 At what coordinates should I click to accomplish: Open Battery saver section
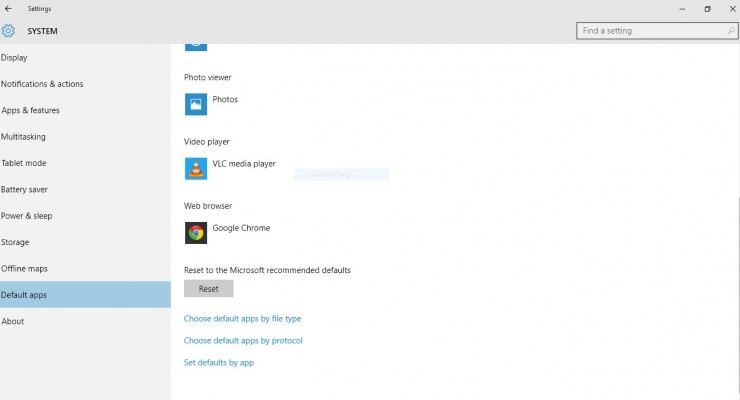click(25, 190)
